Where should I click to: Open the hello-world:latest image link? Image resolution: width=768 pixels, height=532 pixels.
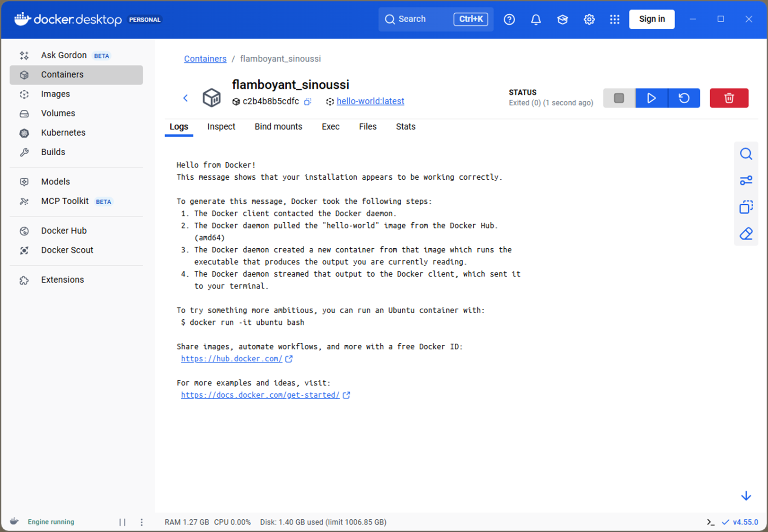[x=371, y=101]
